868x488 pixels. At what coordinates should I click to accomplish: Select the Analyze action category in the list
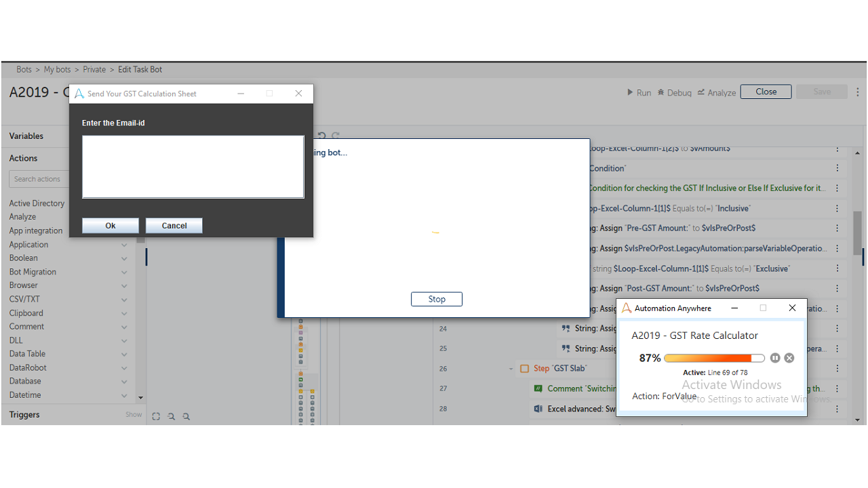coord(22,217)
